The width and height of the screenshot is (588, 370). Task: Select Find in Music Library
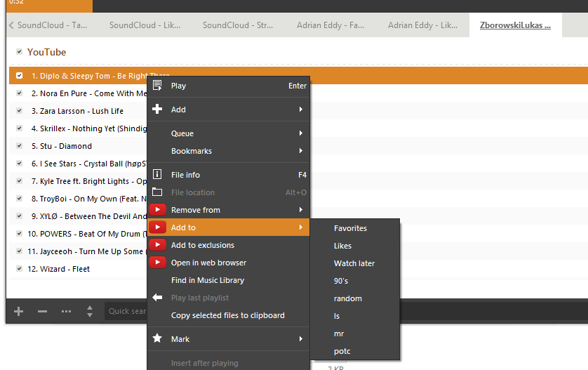(x=228, y=280)
